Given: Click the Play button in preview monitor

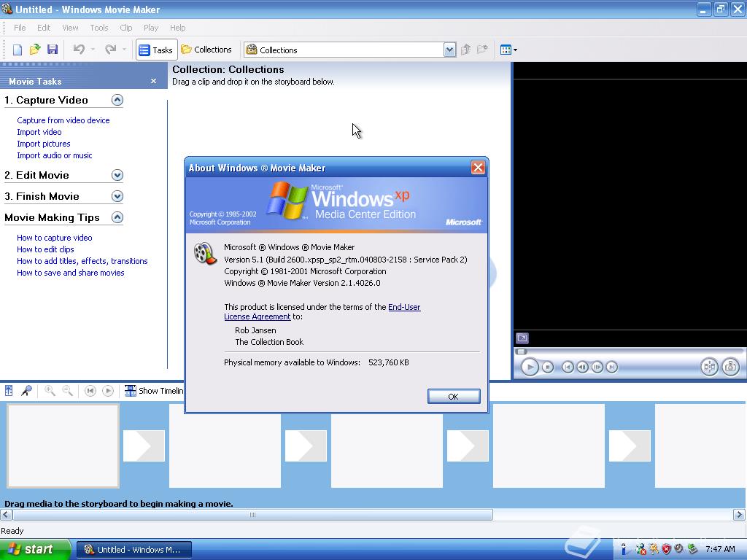Looking at the screenshot, I should pyautogui.click(x=530, y=367).
